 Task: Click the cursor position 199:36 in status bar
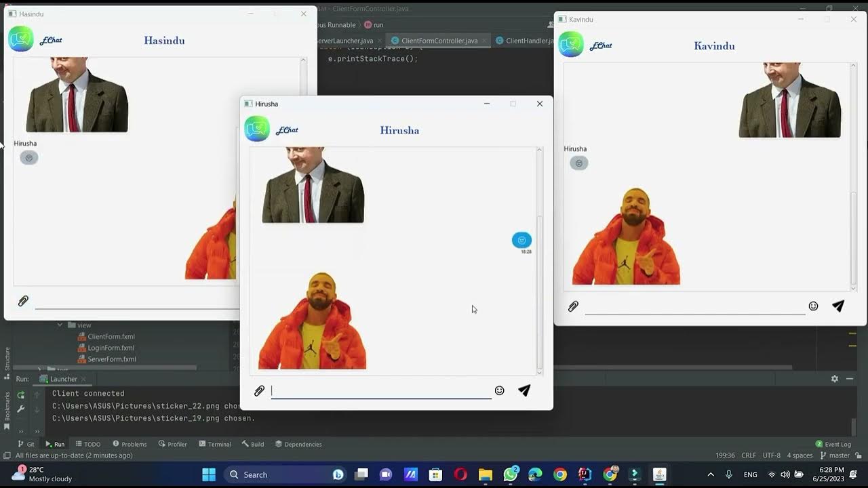[725, 455]
